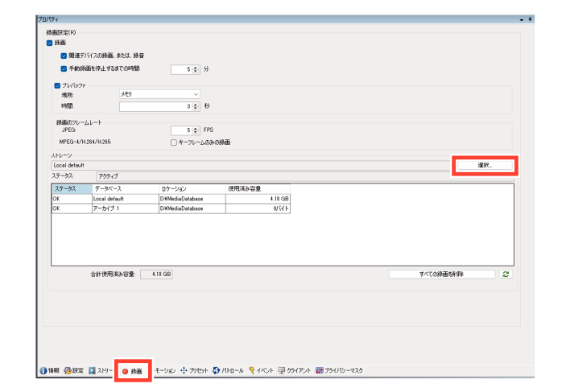Viewport: 570px width, 392px height.
Task: Switch to the 設定 tab
Action: (74, 370)
